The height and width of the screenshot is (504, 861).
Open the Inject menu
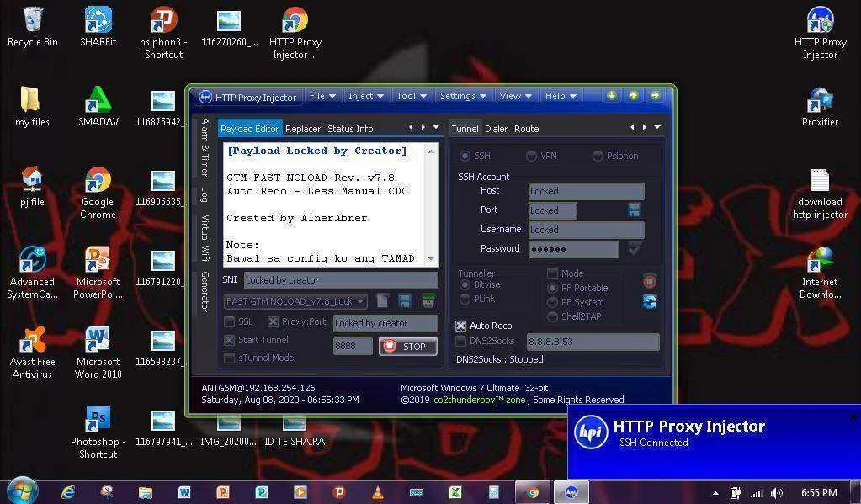click(366, 96)
